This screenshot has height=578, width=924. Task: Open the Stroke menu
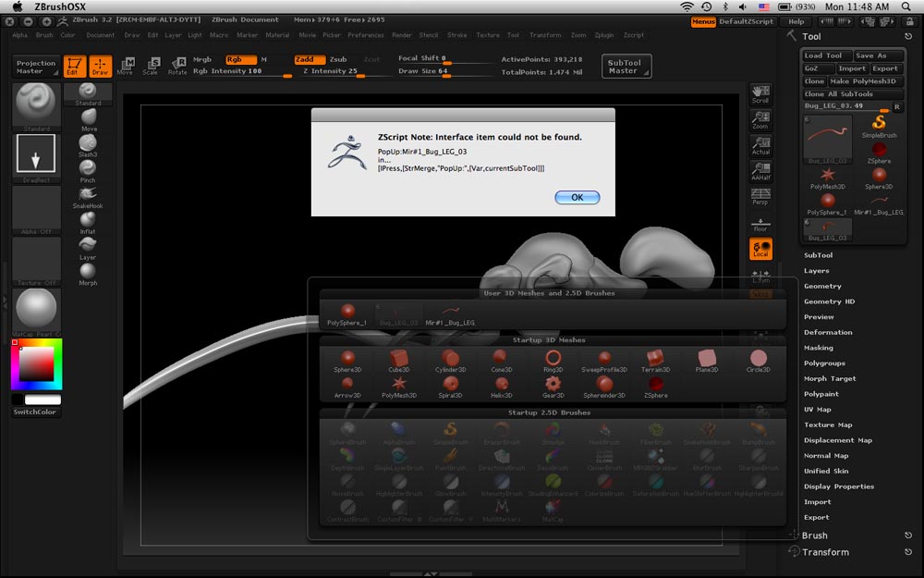[456, 35]
